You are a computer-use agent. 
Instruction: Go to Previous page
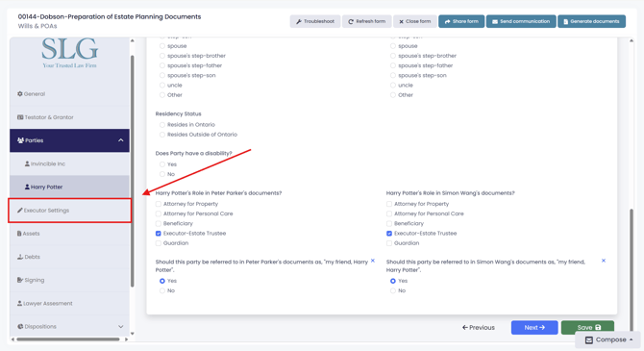[x=479, y=328]
